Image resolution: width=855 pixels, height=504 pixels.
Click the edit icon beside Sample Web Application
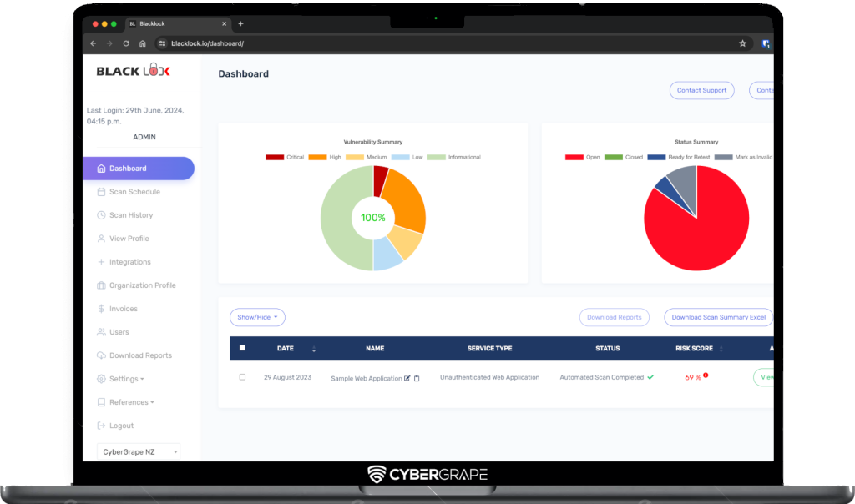coord(407,378)
